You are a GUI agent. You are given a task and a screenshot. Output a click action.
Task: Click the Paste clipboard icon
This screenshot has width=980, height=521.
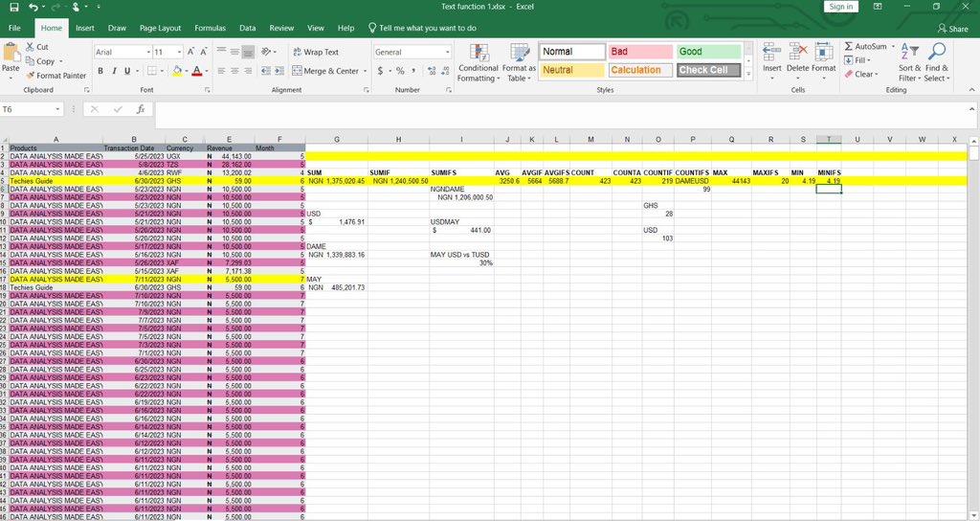point(11,54)
